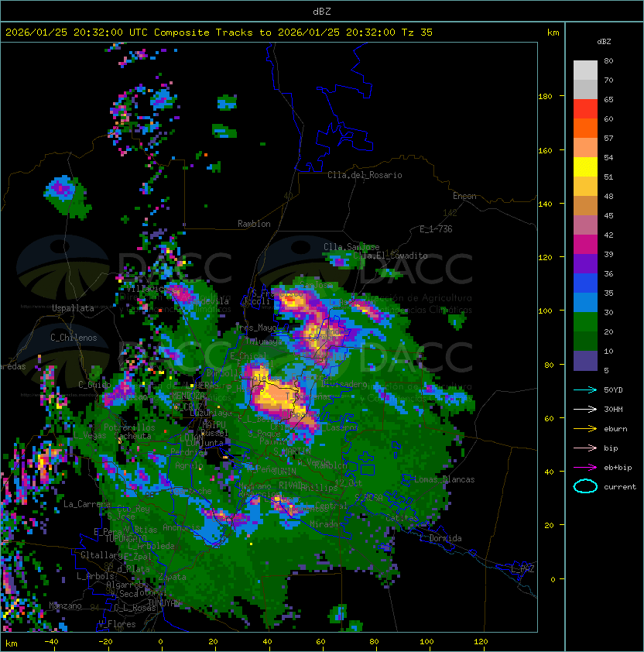This screenshot has height=652, width=644.
Task: Click the magenta eb+bip arrow in legend
Action: 585,468
